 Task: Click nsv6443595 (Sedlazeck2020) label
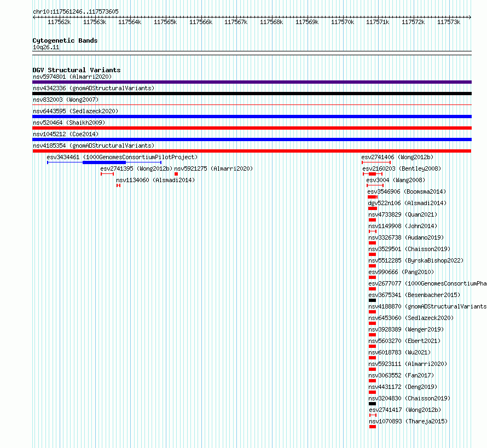[x=76, y=111]
